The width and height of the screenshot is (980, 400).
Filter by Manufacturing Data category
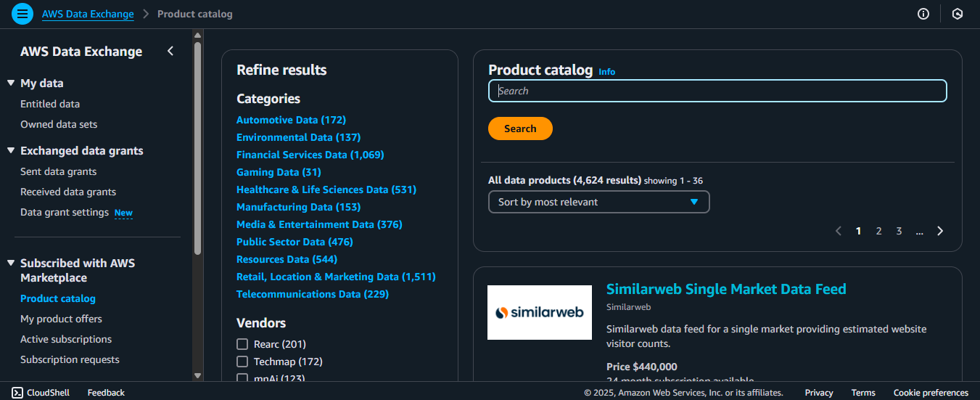point(298,207)
